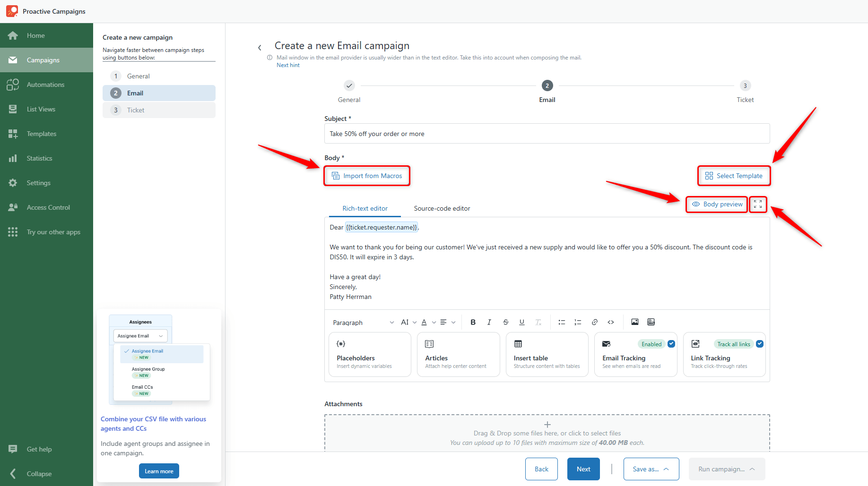Open Settings in the sidebar
Screen dimensions: 868x486
pyautogui.click(x=46, y=183)
